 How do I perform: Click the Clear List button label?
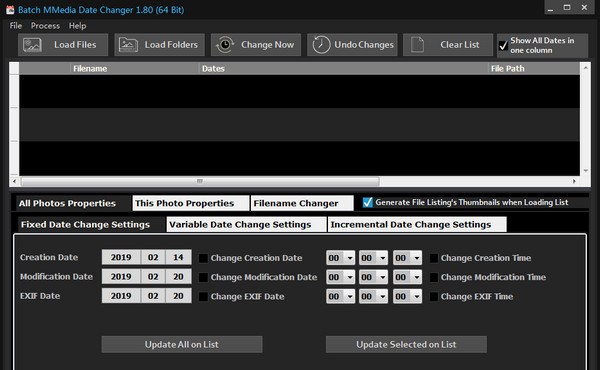pos(460,45)
